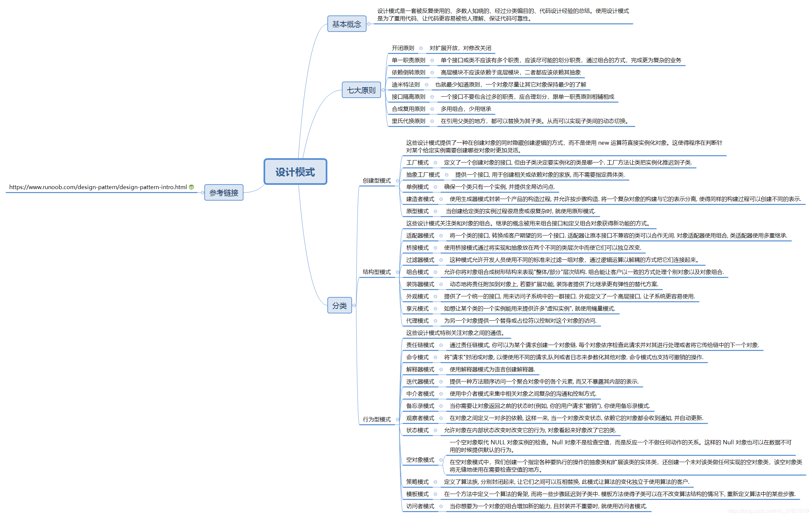Image resolution: width=812 pixels, height=517 pixels.
Task: Select the 享元模式 topic
Action: [417, 308]
